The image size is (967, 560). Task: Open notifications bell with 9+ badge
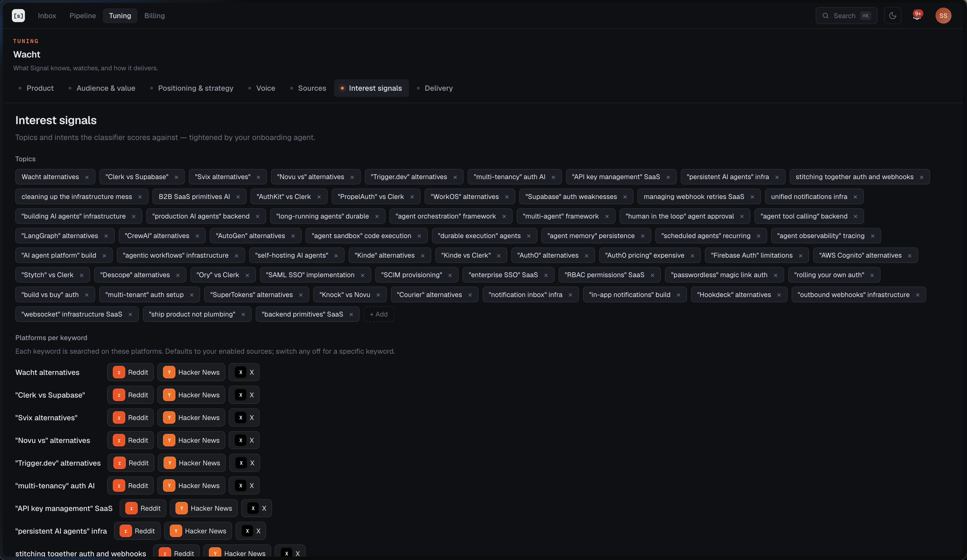point(917,16)
